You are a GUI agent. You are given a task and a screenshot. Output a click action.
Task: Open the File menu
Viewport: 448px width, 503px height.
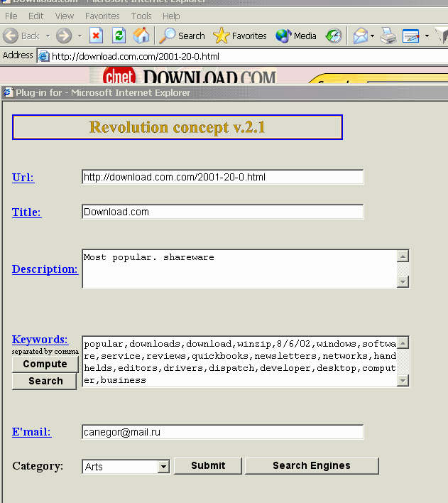(11, 16)
